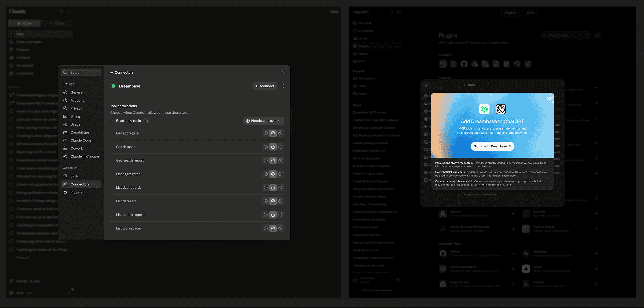Always allow the Get aggregate tool
The width and height of the screenshot is (644, 308).
pos(266,133)
